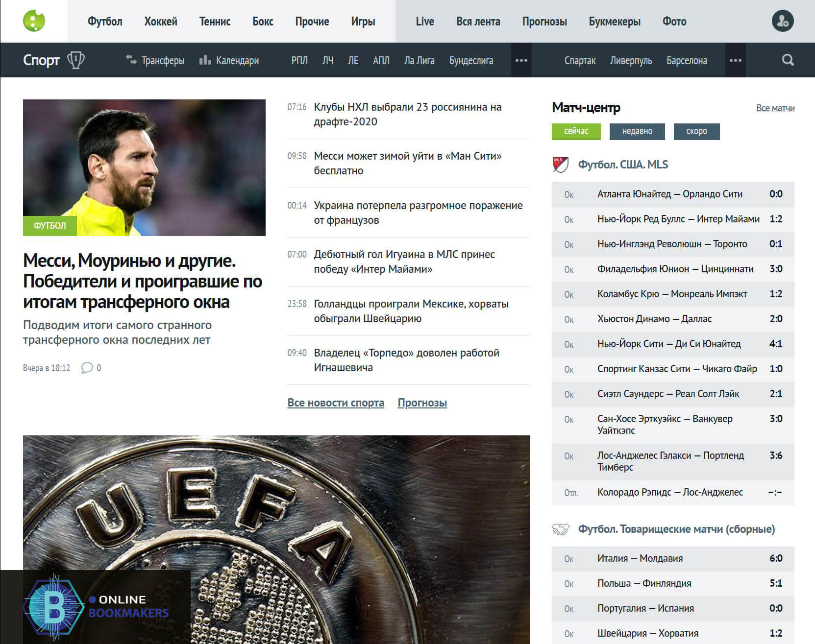Open the Messi article thumbnail
Image resolution: width=815 pixels, height=644 pixels.
click(144, 167)
